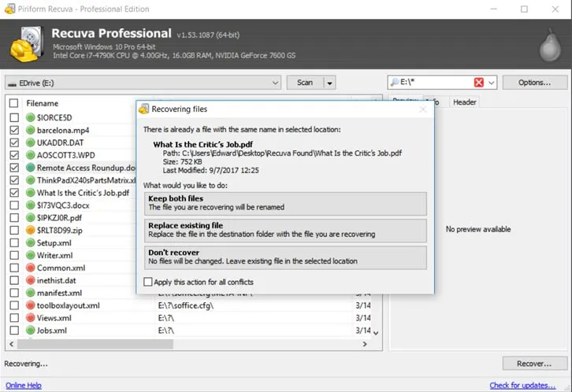572x392 pixels.
Task: Click red status dot beside Common.xml
Action: tap(31, 268)
